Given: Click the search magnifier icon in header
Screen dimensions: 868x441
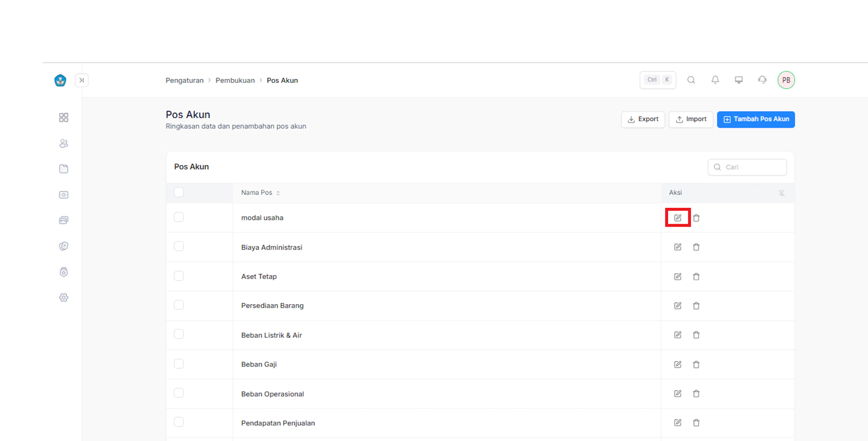Looking at the screenshot, I should pos(691,80).
